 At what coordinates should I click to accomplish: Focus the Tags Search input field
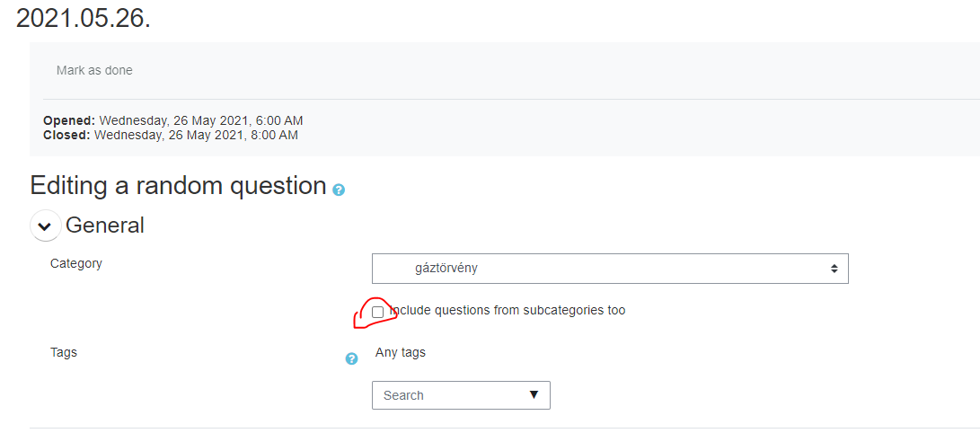461,395
